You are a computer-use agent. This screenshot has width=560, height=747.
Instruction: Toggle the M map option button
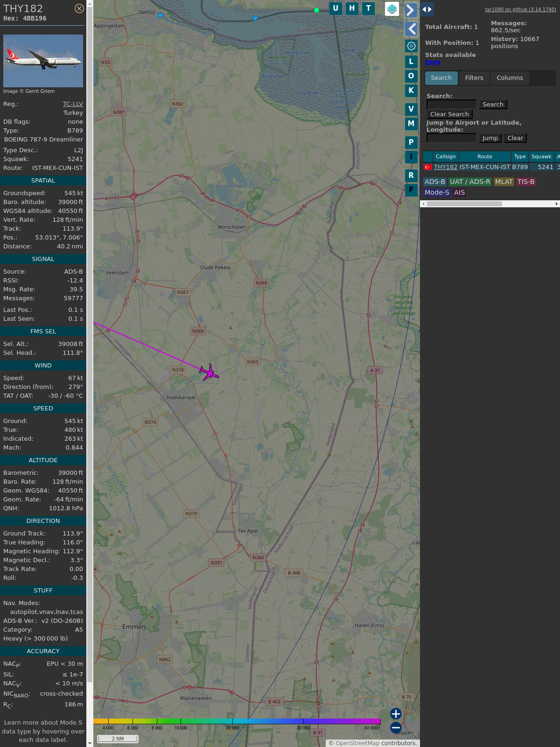(x=411, y=123)
